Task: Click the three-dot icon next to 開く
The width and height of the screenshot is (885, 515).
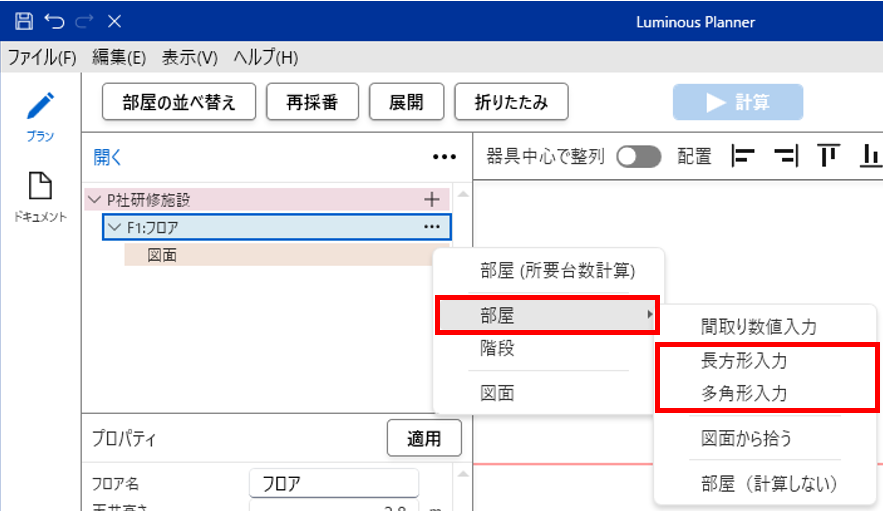Action: pyautogui.click(x=444, y=157)
